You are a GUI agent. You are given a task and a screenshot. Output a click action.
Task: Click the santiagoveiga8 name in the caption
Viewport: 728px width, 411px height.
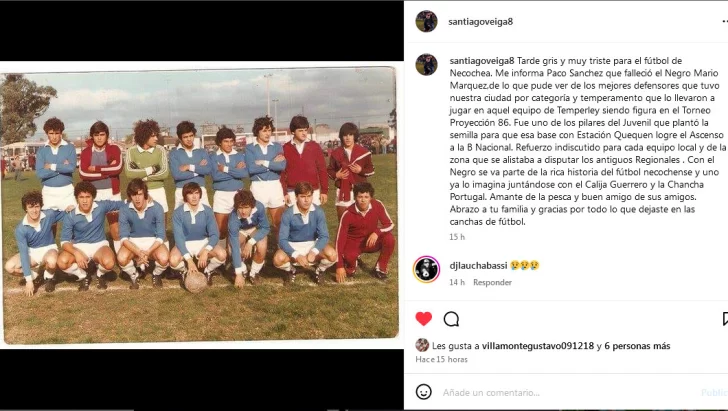tap(482, 61)
